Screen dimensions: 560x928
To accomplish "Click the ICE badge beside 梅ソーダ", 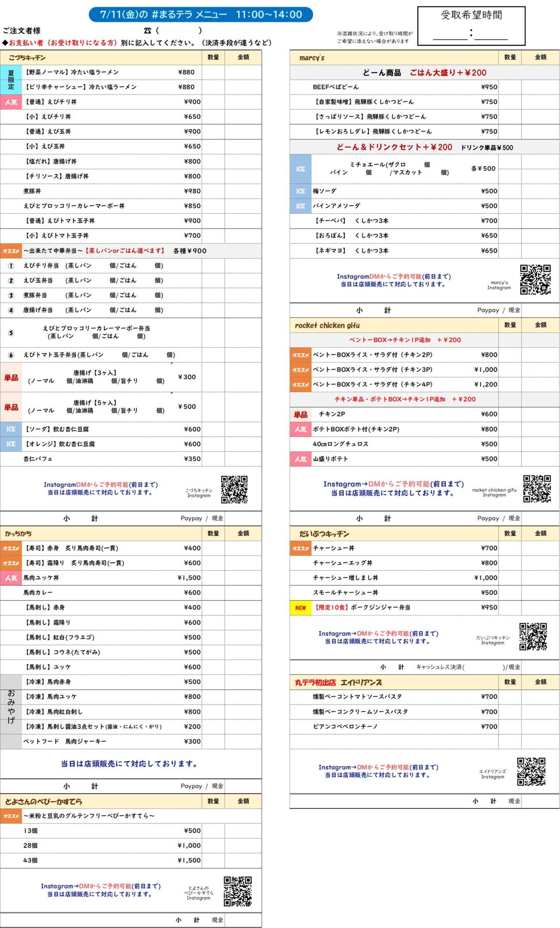I will 300,191.
